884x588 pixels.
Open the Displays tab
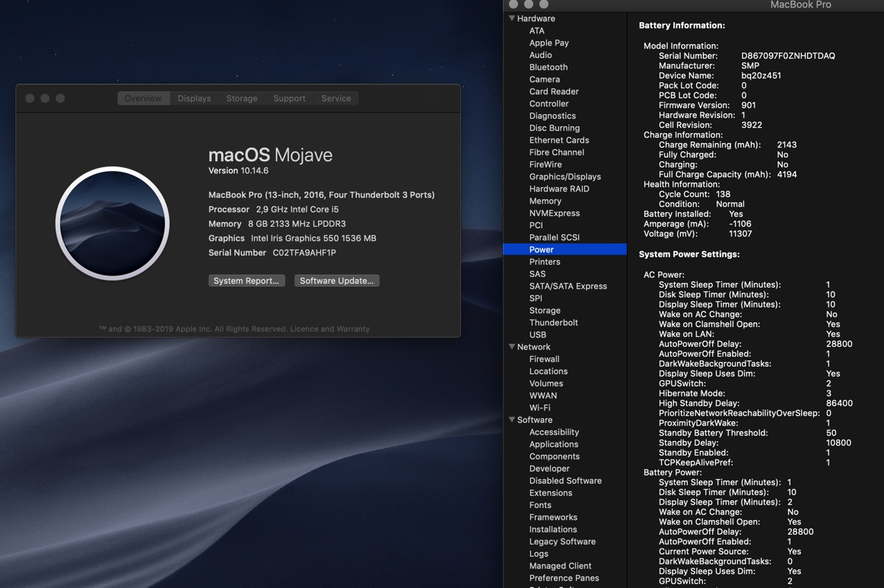194,98
